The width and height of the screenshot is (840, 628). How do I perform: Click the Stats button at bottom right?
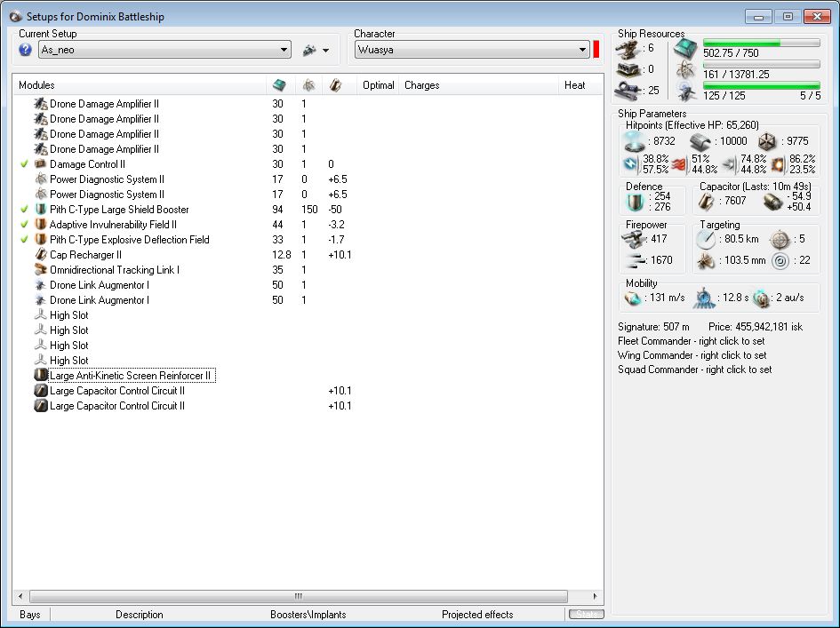point(586,614)
